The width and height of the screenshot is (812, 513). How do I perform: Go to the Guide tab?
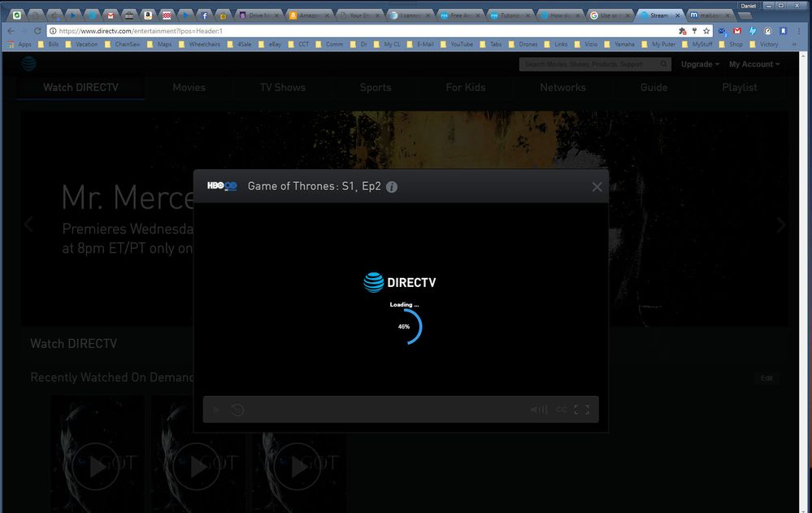tap(654, 87)
